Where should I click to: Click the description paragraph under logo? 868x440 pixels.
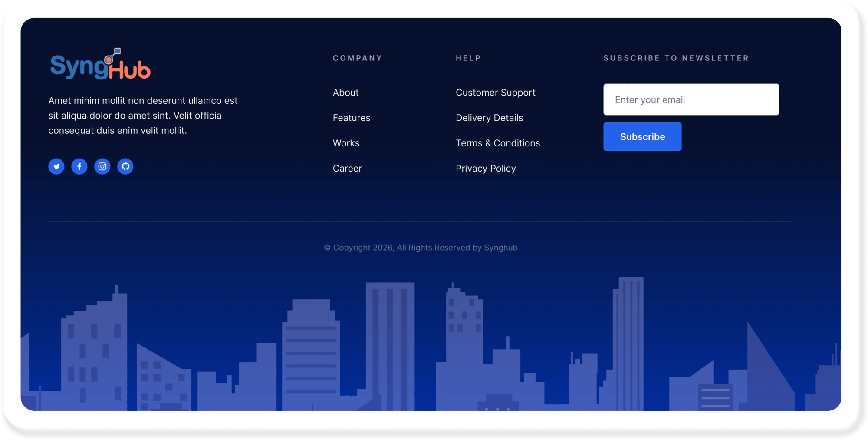(x=143, y=116)
